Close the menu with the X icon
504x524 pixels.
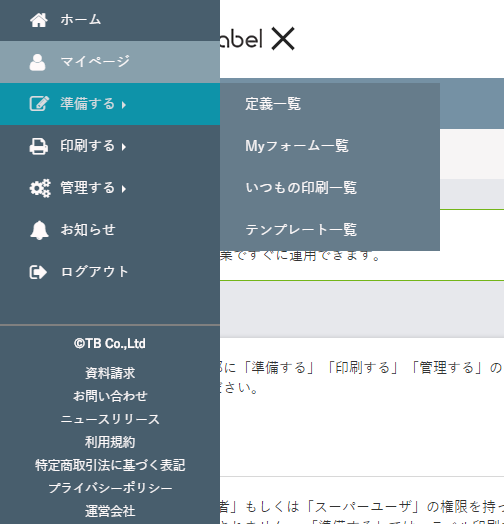click(283, 39)
